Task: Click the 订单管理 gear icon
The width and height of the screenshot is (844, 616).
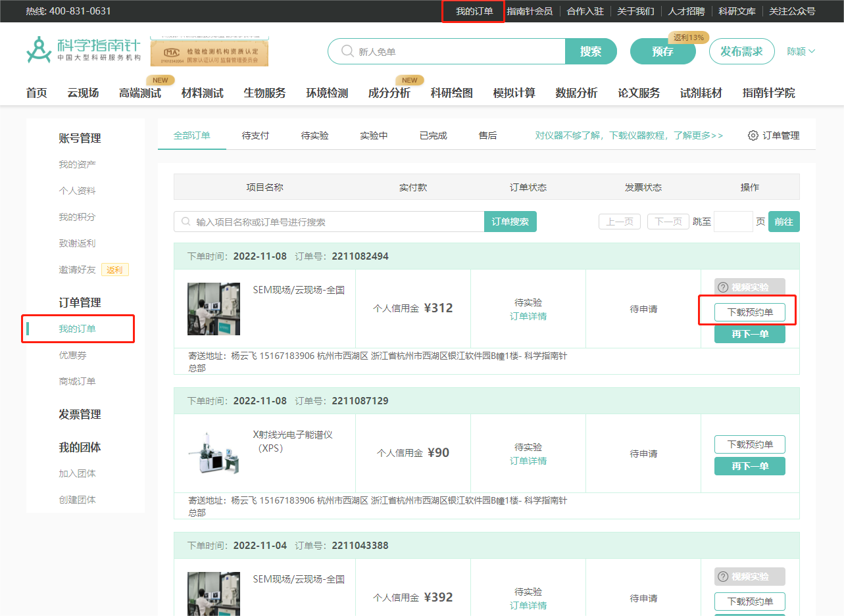Action: pos(753,135)
